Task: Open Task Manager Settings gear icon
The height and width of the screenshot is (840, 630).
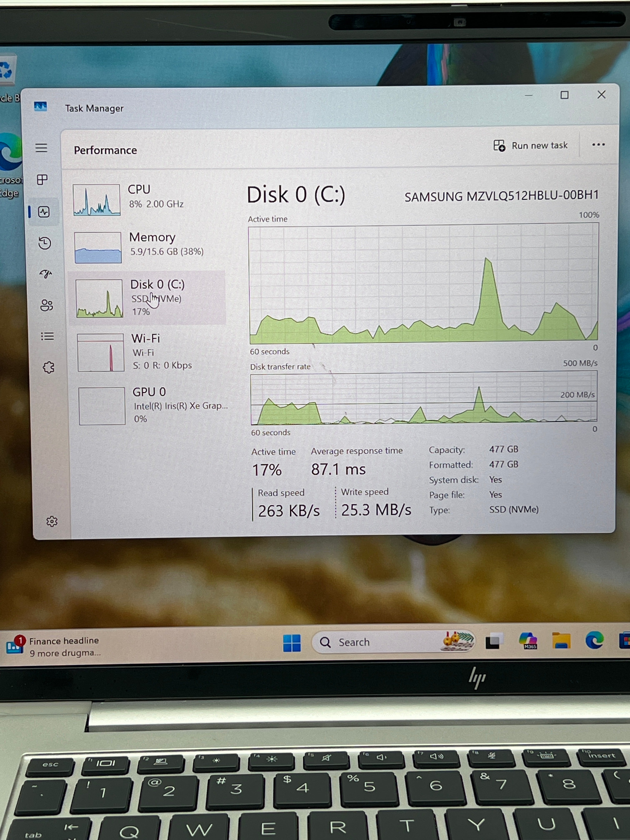Action: 52,521
